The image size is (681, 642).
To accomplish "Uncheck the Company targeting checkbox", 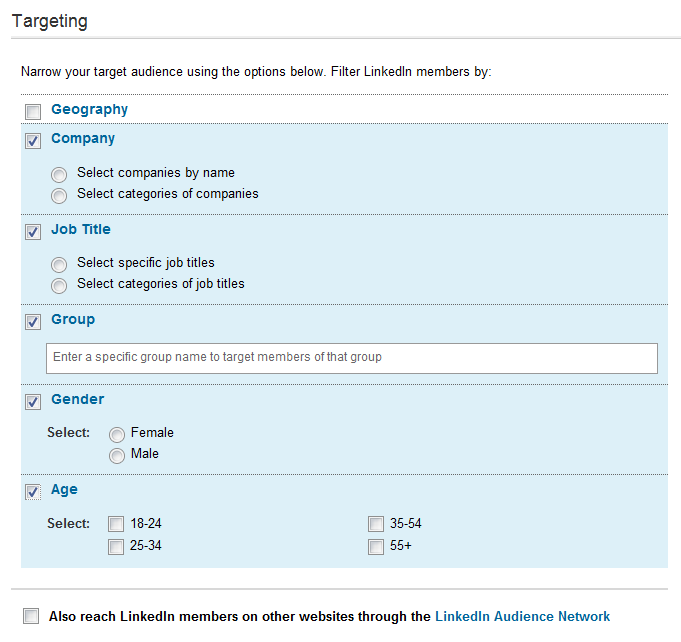I will tap(33, 141).
